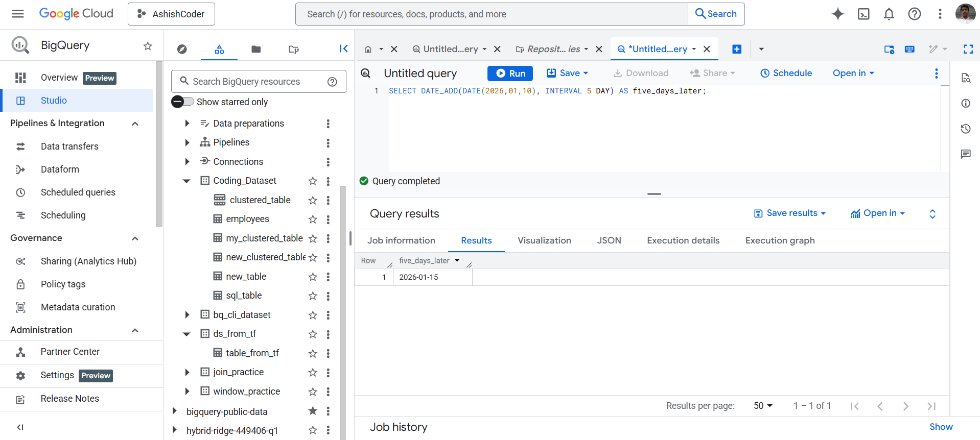
Task: Star the table_from_tf table
Action: 313,353
